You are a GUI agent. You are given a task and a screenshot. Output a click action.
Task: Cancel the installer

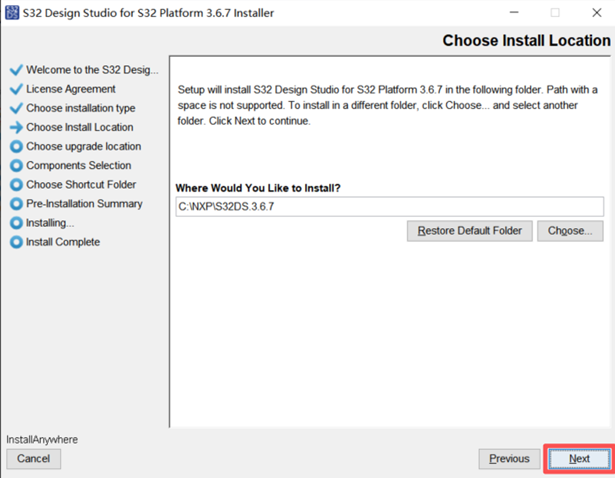coord(33,458)
